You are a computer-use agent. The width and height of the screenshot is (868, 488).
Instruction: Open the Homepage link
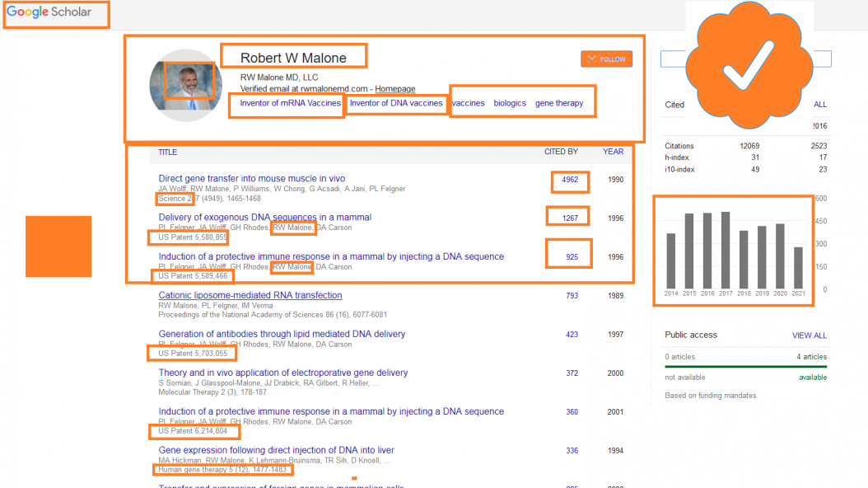(394, 89)
